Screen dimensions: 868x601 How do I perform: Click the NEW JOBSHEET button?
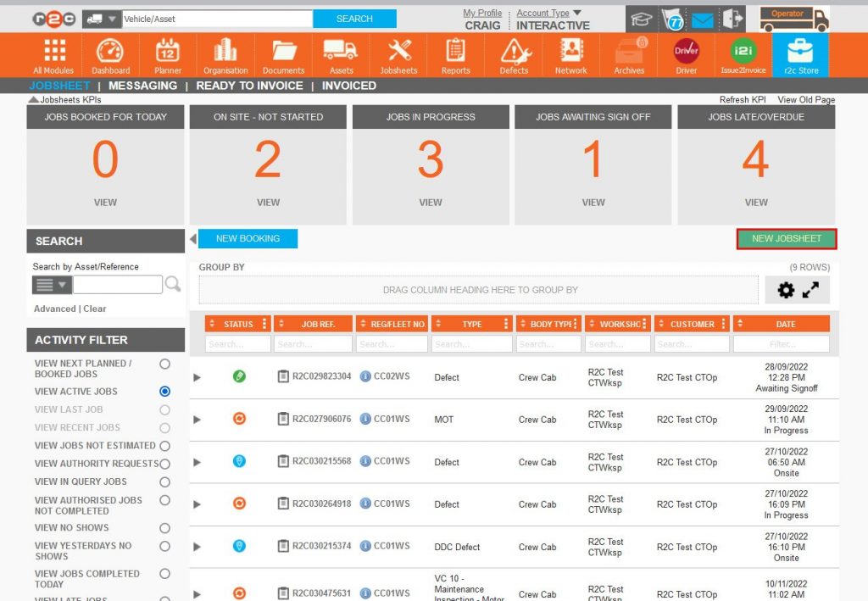786,238
